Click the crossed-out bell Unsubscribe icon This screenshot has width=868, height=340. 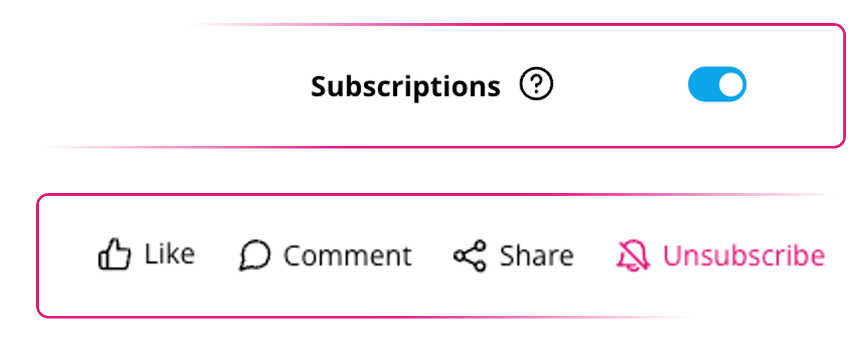click(x=633, y=256)
